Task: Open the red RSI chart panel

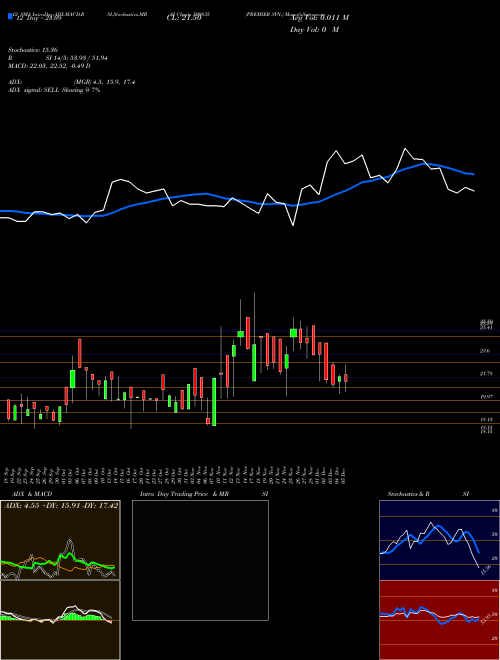Action: (439, 620)
